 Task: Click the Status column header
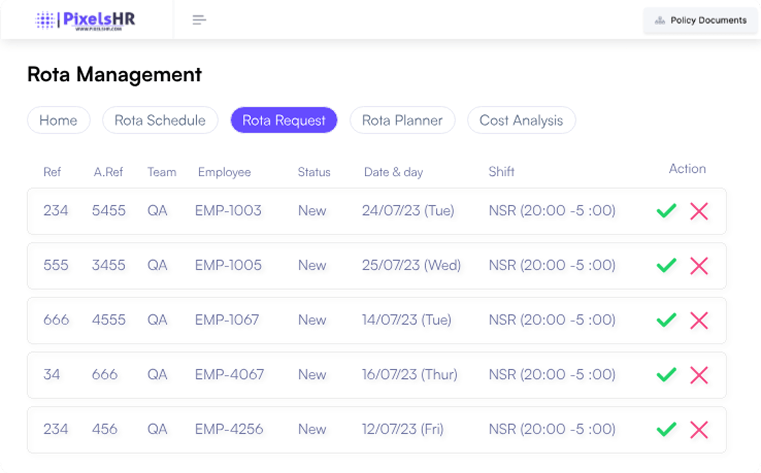click(314, 172)
